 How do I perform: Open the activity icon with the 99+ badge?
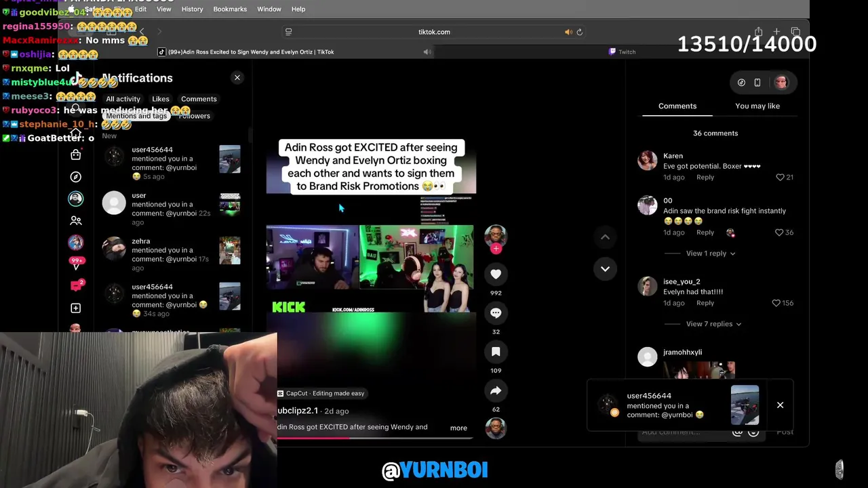click(x=76, y=263)
